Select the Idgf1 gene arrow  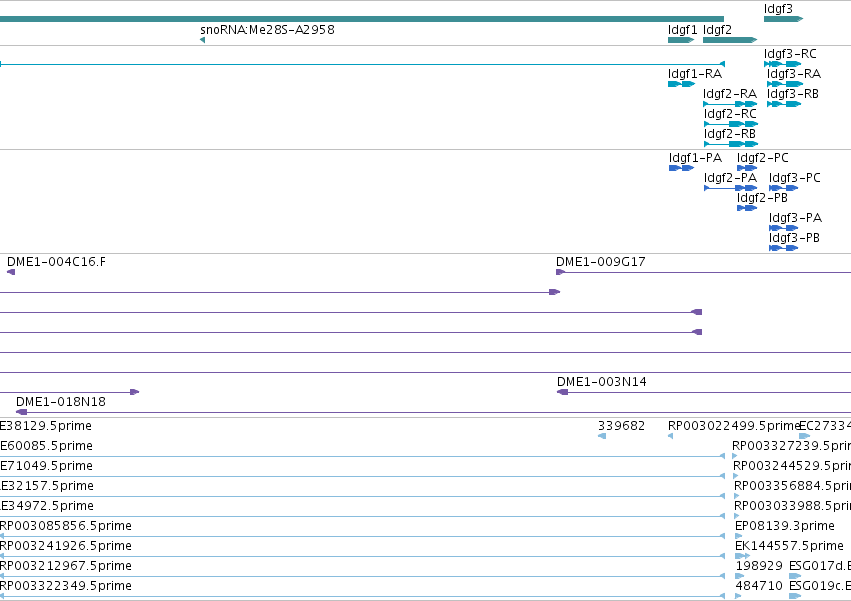pyautogui.click(x=681, y=40)
